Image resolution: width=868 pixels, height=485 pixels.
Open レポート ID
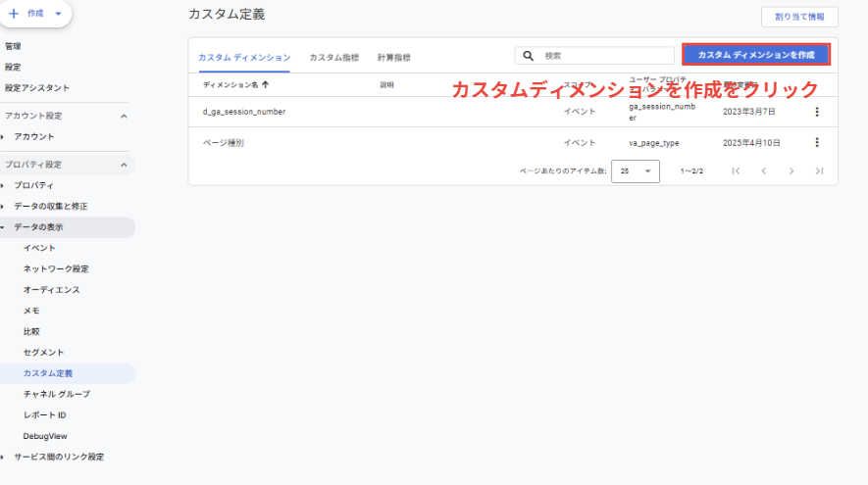tap(44, 415)
